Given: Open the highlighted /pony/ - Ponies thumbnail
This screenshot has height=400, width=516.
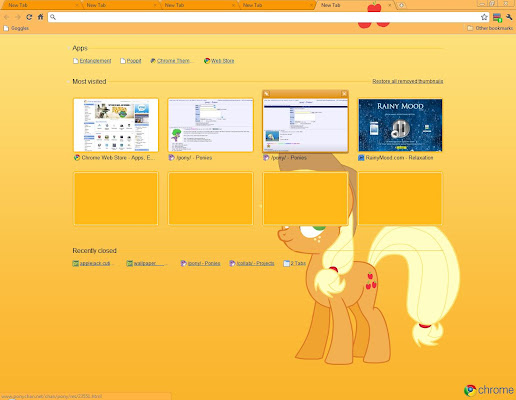Looking at the screenshot, I should [x=305, y=125].
